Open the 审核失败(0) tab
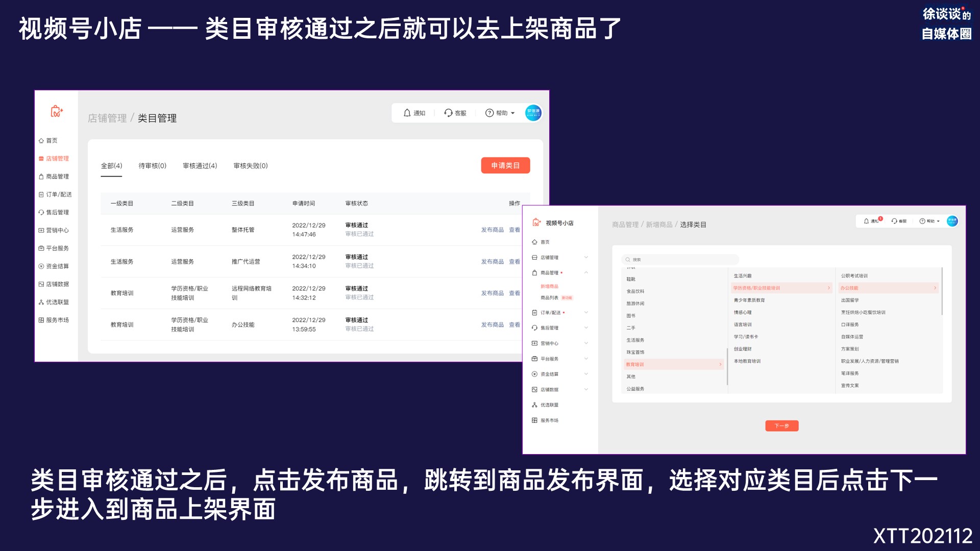 pyautogui.click(x=250, y=166)
